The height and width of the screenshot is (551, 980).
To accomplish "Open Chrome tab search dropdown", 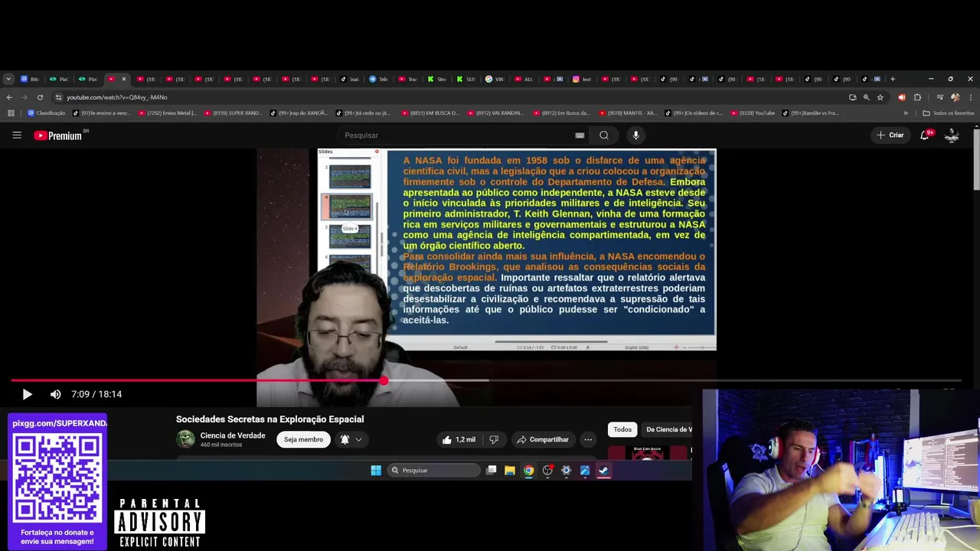I will pos(8,79).
